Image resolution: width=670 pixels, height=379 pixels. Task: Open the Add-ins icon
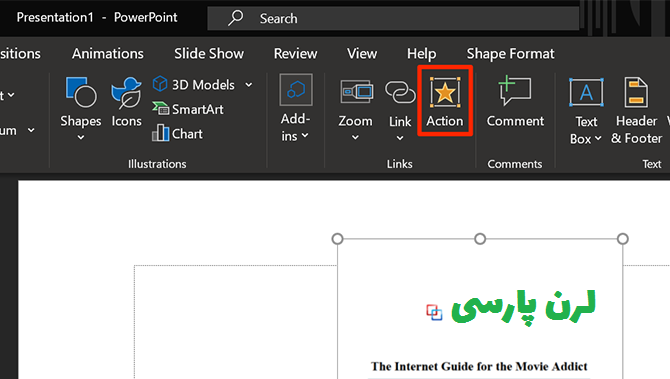[296, 90]
